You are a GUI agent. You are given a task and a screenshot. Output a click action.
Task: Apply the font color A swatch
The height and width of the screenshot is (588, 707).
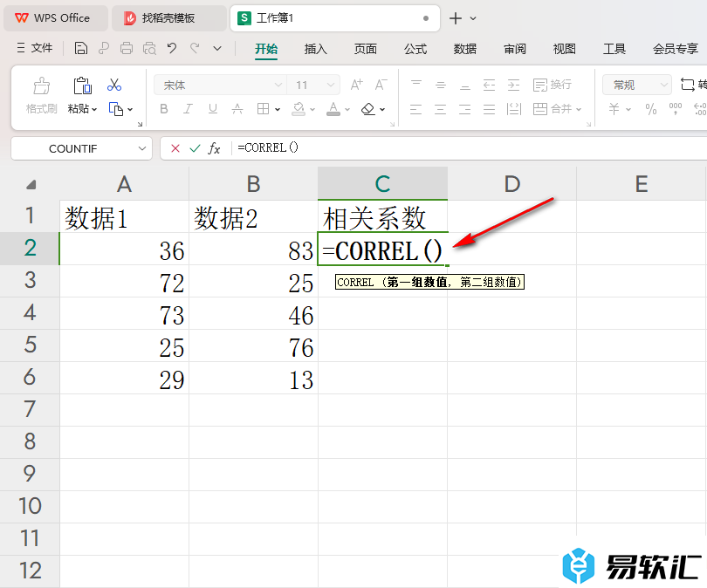[x=333, y=109]
